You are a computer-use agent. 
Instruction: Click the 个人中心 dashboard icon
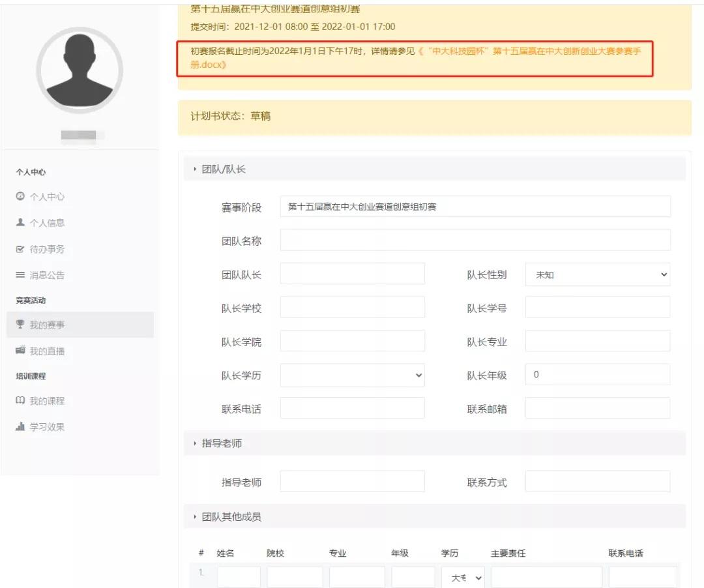pos(20,196)
